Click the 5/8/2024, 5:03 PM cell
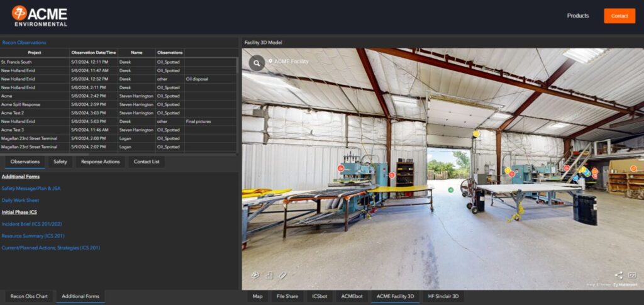Screen dimensions: 644x305 pos(94,121)
